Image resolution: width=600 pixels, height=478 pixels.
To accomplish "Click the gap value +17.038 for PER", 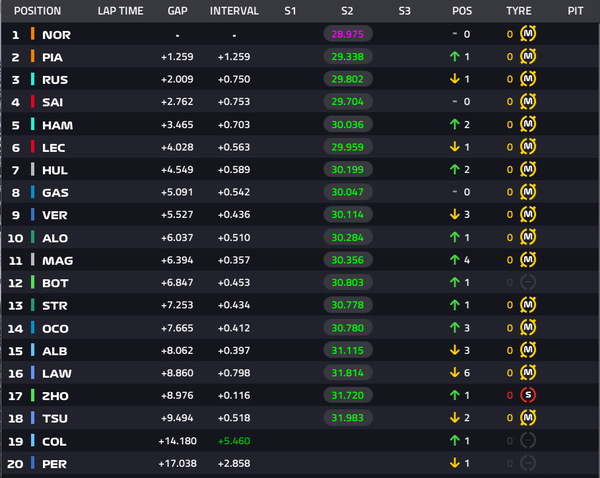I will [178, 463].
